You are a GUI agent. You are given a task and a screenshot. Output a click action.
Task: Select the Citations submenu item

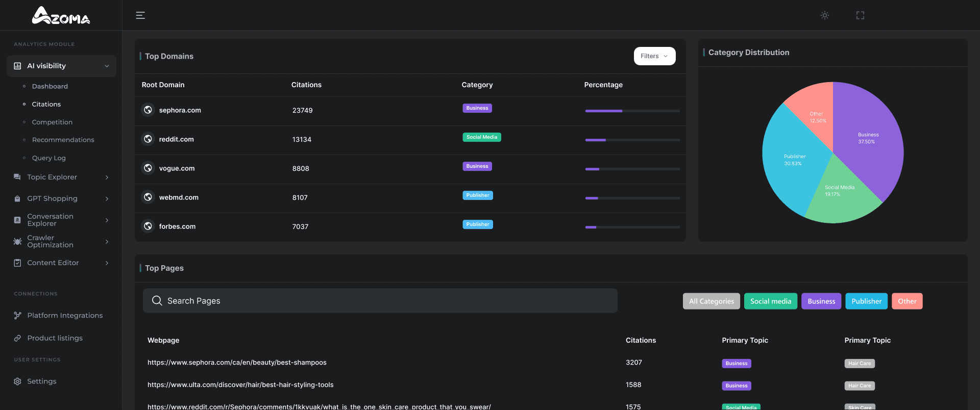46,104
